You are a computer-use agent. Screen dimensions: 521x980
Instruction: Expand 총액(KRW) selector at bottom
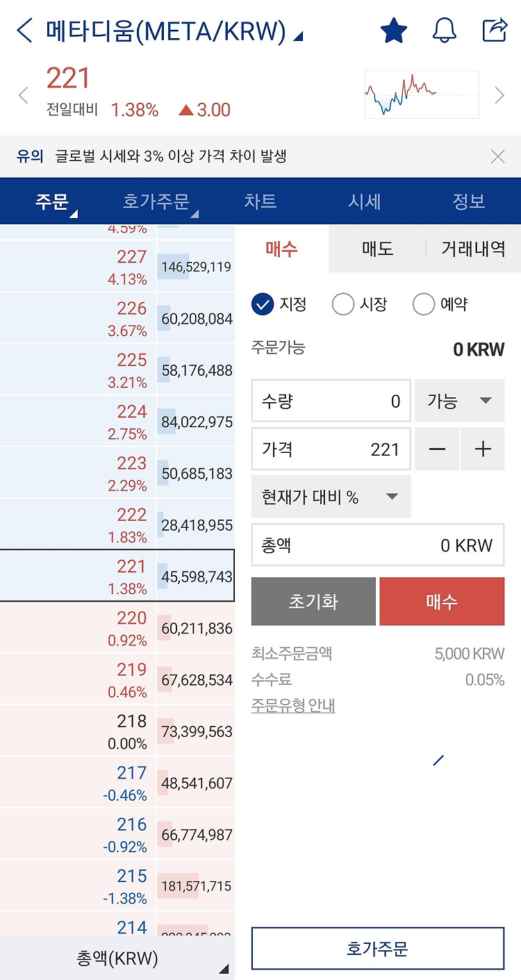pyautogui.click(x=117, y=959)
